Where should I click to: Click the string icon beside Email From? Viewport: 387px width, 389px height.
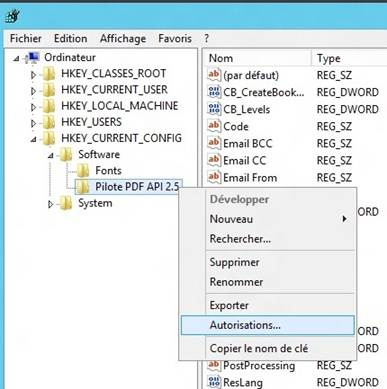[x=214, y=177]
